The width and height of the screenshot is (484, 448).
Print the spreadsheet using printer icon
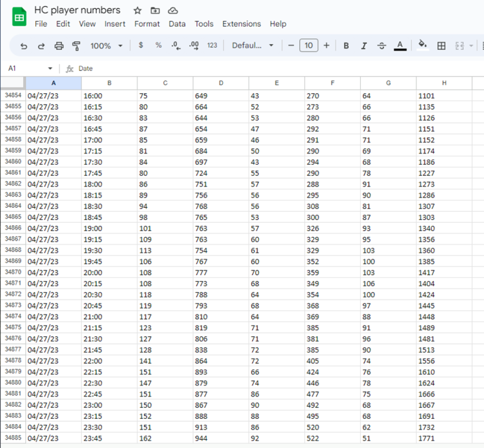(59, 45)
